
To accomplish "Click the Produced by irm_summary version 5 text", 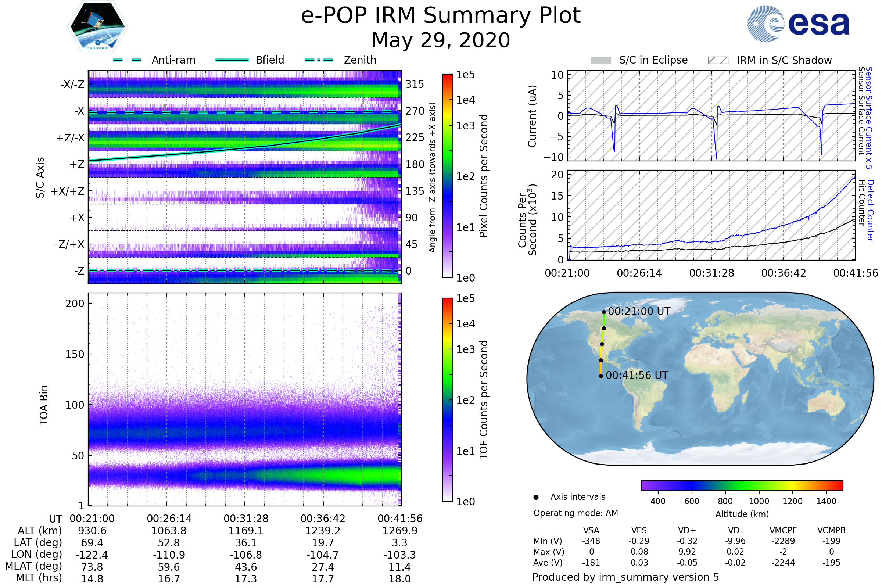I will (x=625, y=577).
